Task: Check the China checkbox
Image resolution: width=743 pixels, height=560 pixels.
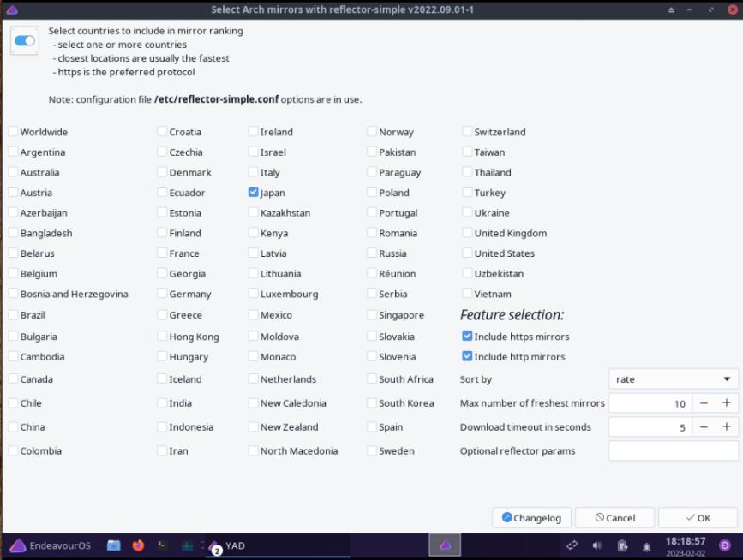Action: [14, 426]
